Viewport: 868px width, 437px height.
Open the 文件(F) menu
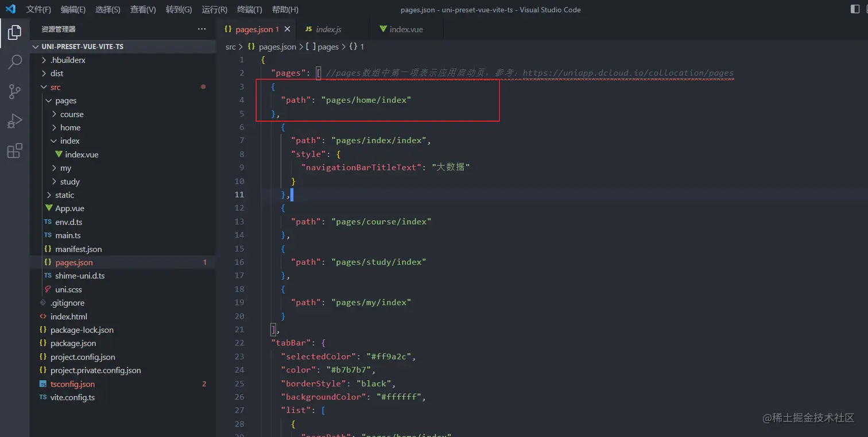(38, 10)
